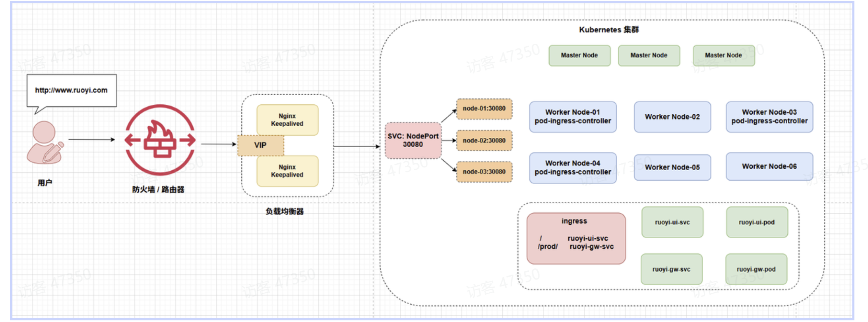Click the ruoyi-gw-pod box
This screenshot has width=868, height=322.
click(756, 270)
